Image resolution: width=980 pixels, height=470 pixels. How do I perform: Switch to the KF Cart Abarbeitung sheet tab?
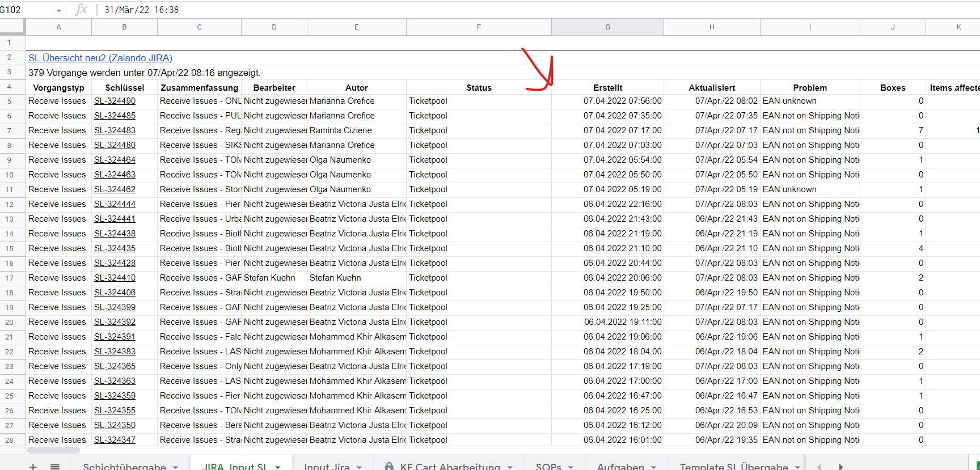450,466
